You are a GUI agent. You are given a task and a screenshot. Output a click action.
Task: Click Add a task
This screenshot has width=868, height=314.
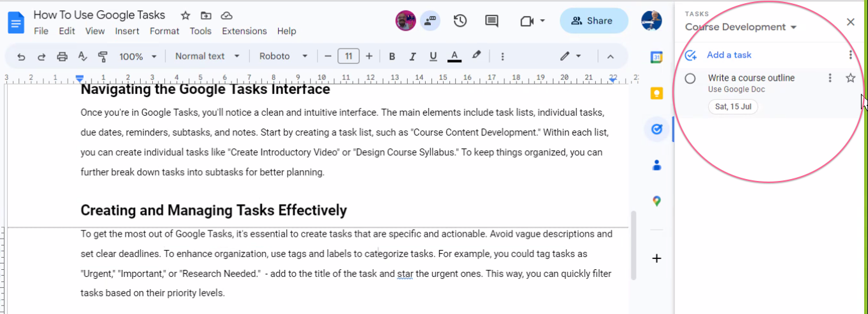pyautogui.click(x=729, y=55)
